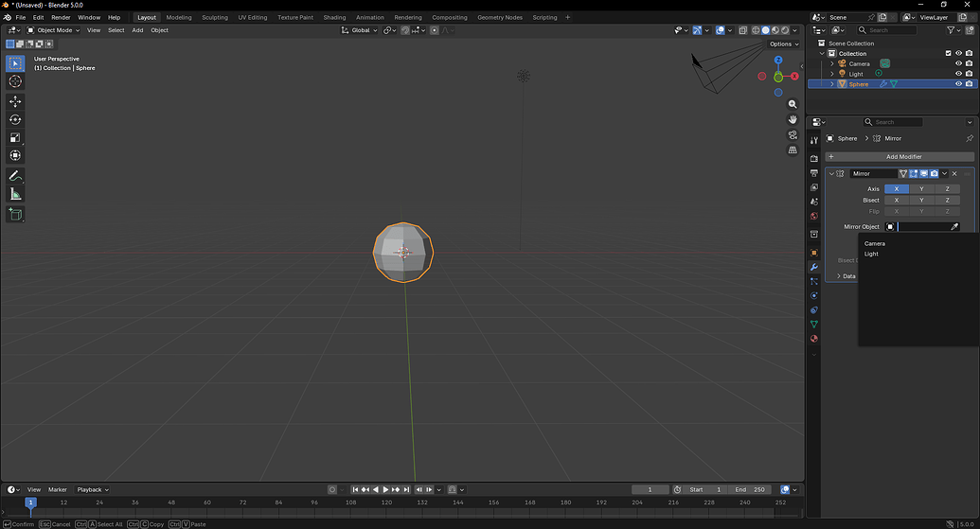Screen dimensions: 980x529
Task: Click the End frame 250 field
Action: click(x=750, y=489)
